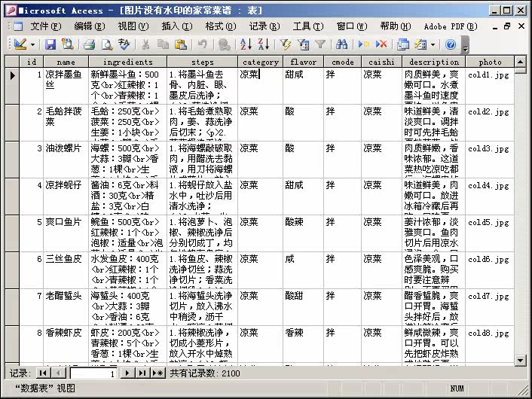The width and height of the screenshot is (532, 399).
Task: Go to the last record
Action: [x=142, y=373]
